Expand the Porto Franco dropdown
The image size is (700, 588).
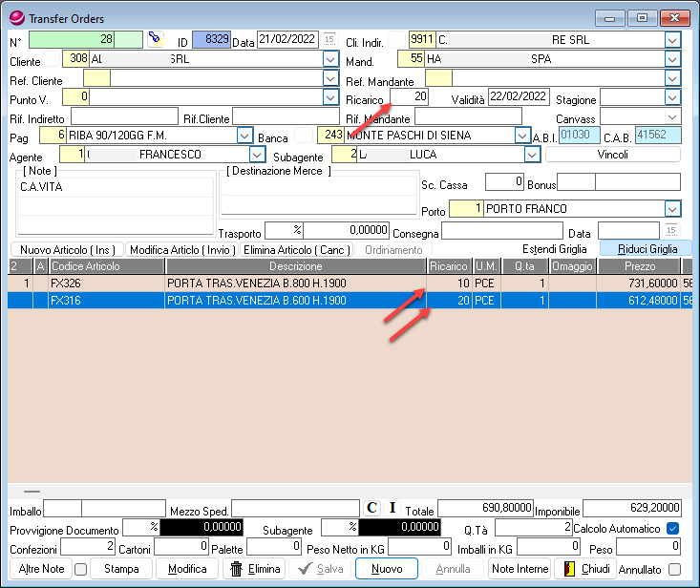(x=672, y=208)
